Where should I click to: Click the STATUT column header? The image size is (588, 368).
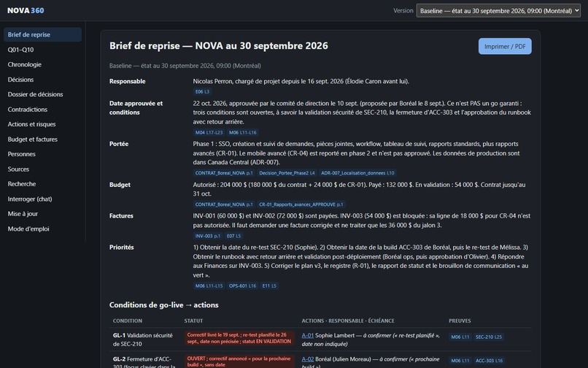(193, 321)
